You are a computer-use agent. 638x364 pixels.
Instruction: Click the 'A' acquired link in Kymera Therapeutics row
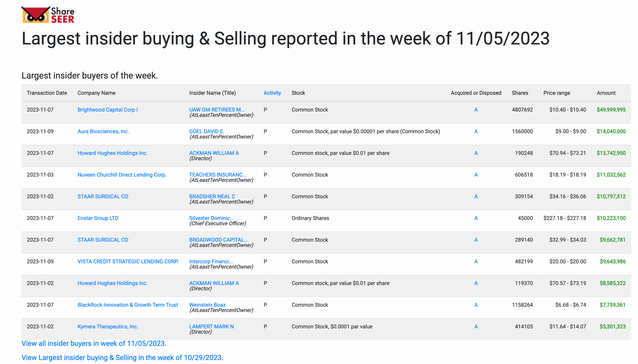pyautogui.click(x=476, y=327)
